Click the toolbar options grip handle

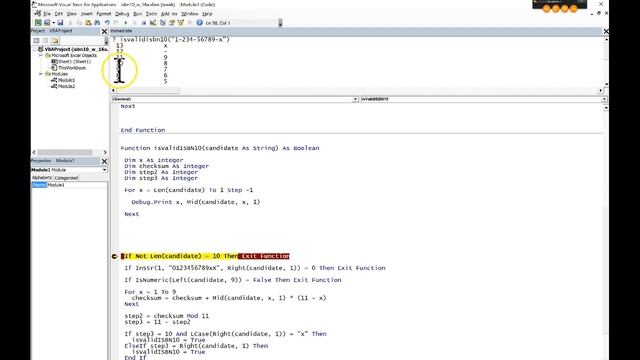(280, 23)
